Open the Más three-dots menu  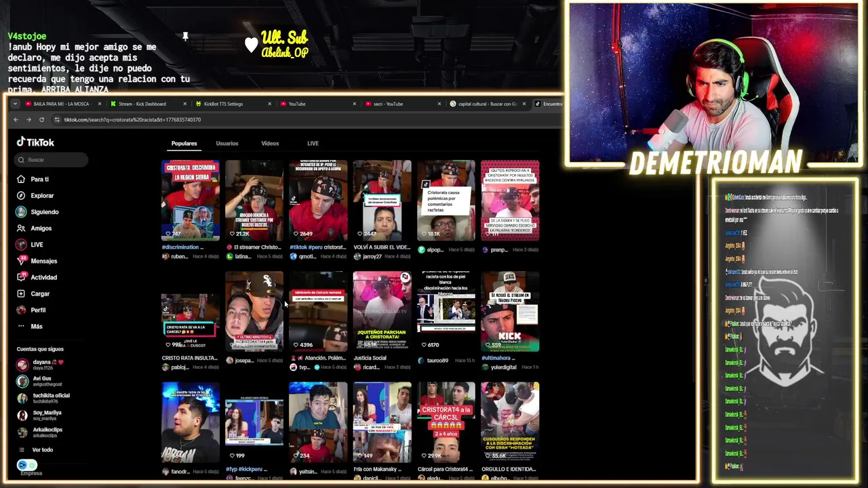click(21, 326)
